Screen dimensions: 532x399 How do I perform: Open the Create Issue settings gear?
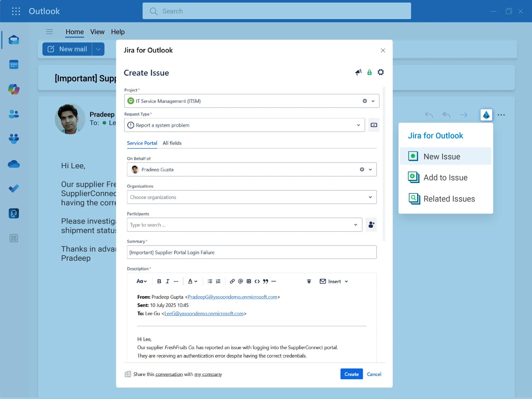pyautogui.click(x=381, y=72)
